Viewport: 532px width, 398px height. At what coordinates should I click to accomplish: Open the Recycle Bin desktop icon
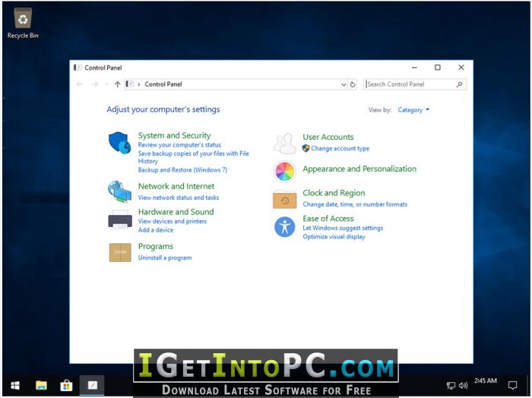pos(23,23)
